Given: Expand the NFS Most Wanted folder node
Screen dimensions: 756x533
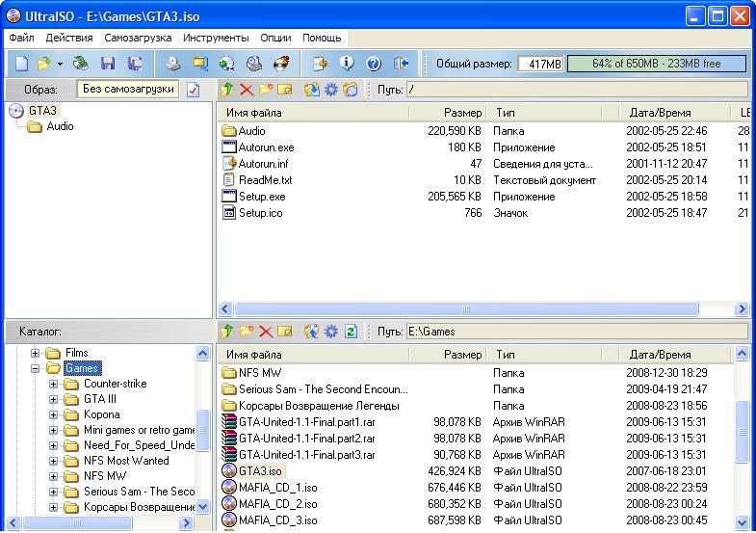Looking at the screenshot, I should [x=54, y=461].
